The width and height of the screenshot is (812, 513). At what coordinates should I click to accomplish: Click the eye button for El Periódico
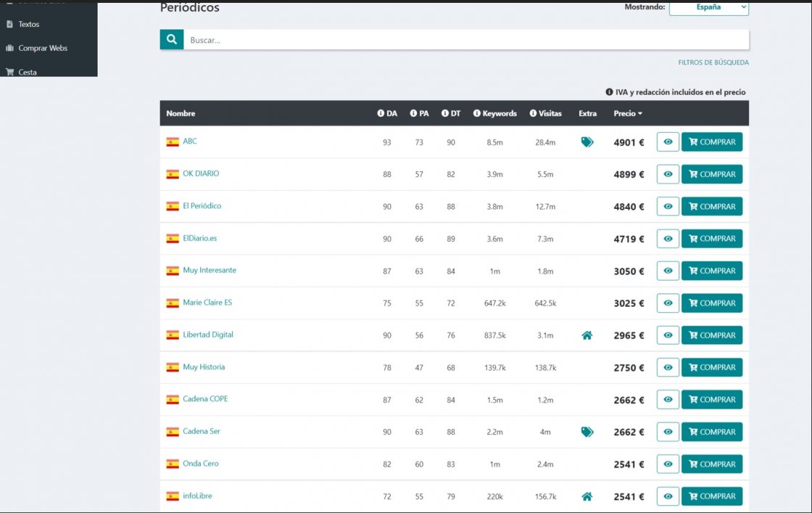pyautogui.click(x=668, y=206)
